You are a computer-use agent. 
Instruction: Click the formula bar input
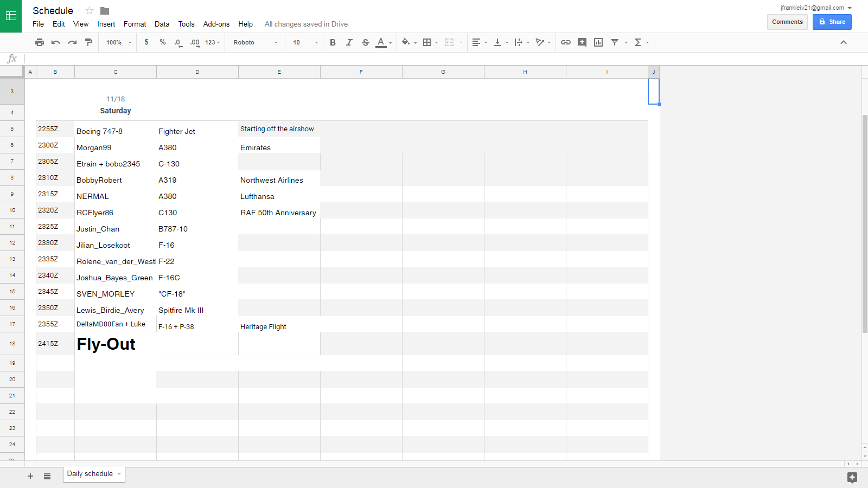coord(445,59)
